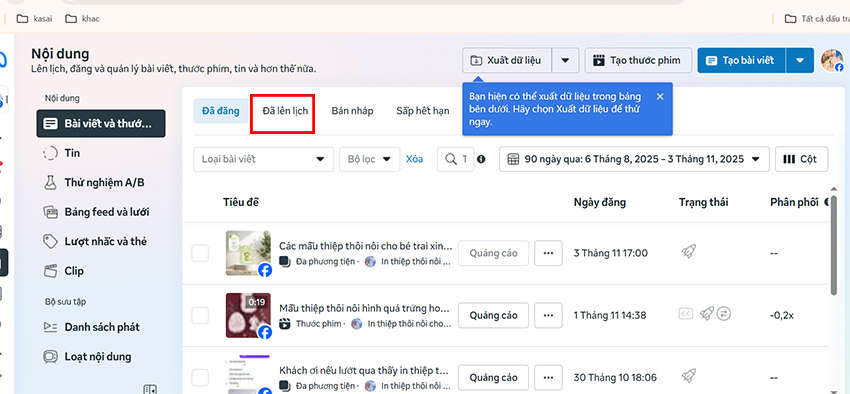
Task: Click CC captions icon for 1 Tháng 11 reel
Action: [686, 313]
